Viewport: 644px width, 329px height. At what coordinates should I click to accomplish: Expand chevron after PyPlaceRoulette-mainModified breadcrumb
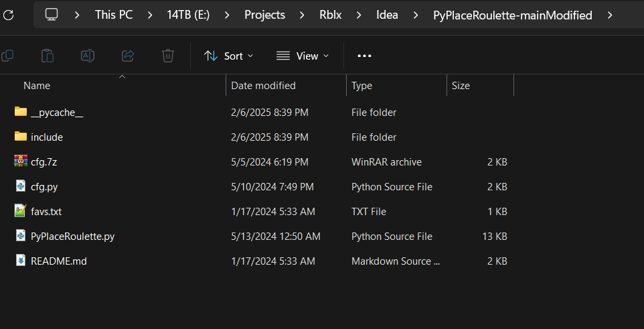[610, 15]
